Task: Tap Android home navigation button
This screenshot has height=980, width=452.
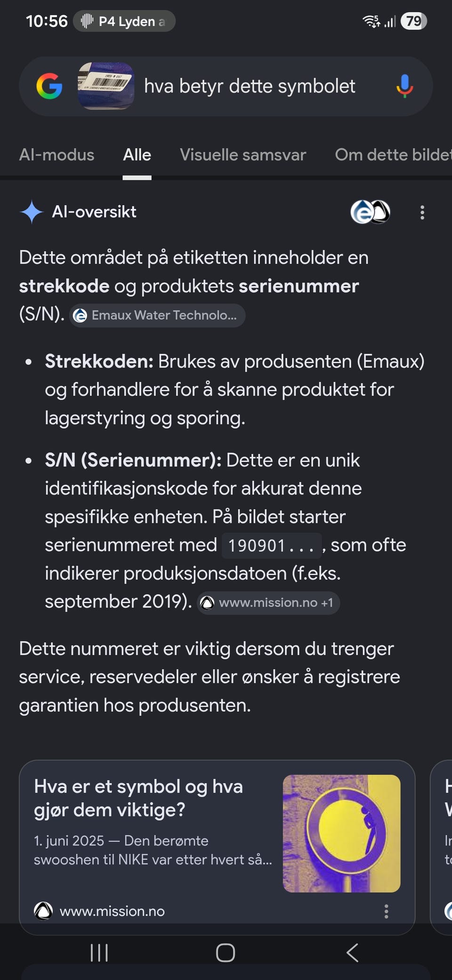Action: coord(226,953)
